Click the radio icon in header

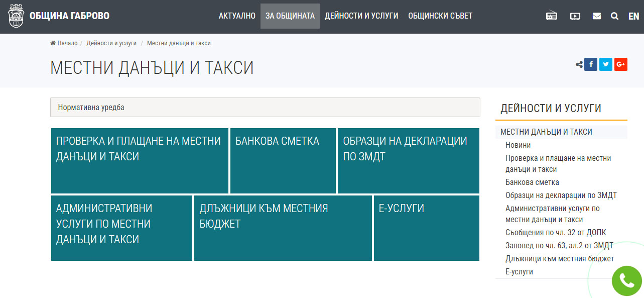click(552, 16)
